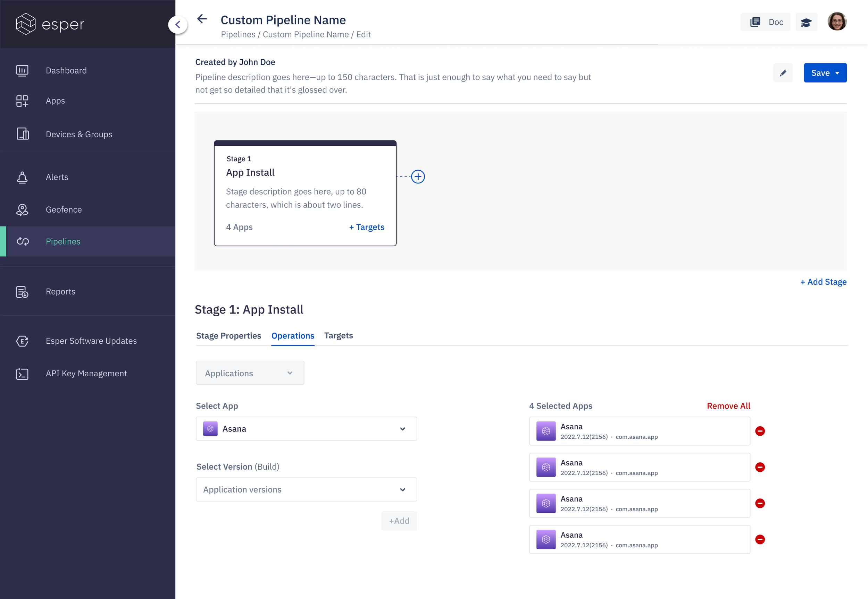This screenshot has width=868, height=599.
Task: Click the graduation cap icon
Action: click(806, 22)
